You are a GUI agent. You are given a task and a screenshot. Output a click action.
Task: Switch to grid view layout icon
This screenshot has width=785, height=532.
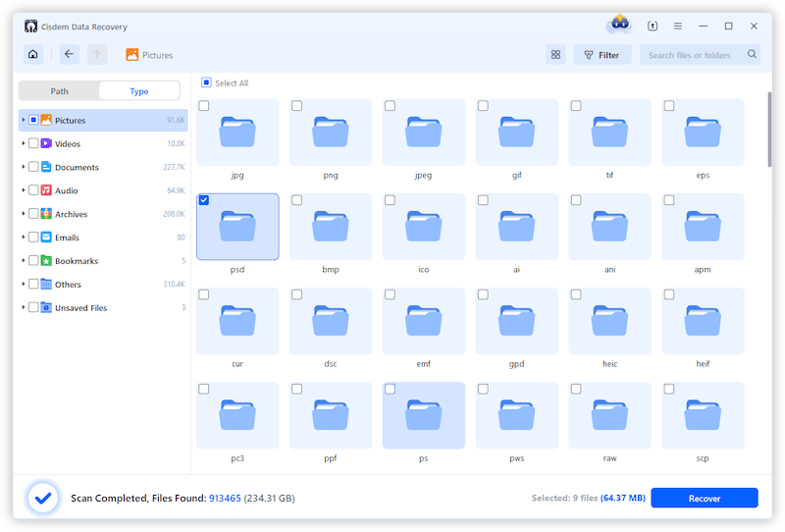click(555, 55)
